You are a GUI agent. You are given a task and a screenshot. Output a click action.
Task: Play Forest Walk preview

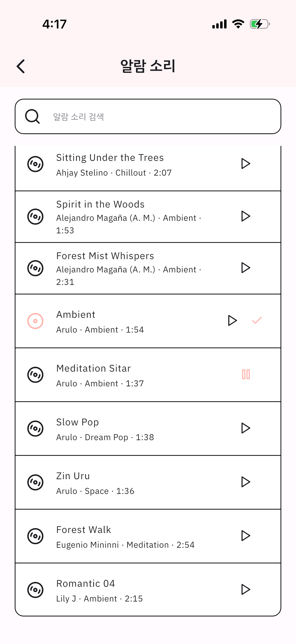(x=245, y=535)
